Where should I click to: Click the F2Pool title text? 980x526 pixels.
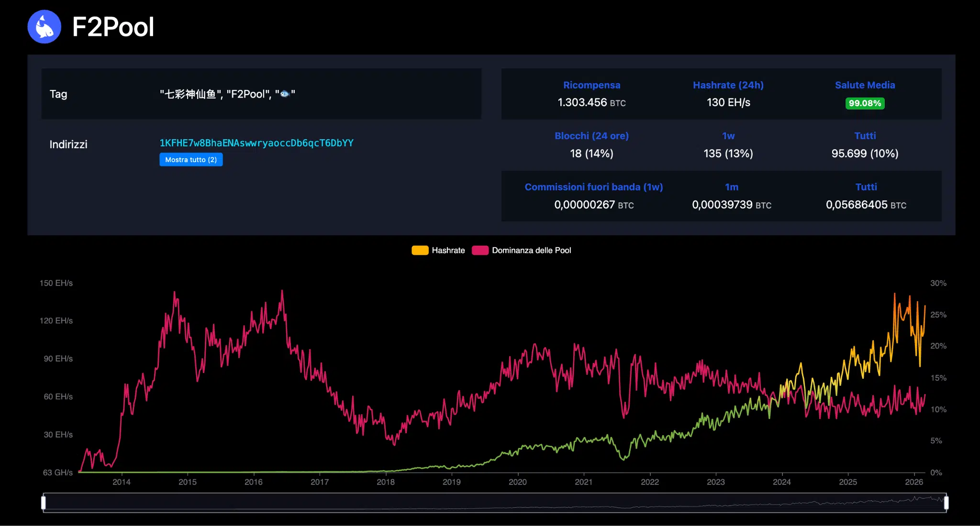point(113,27)
